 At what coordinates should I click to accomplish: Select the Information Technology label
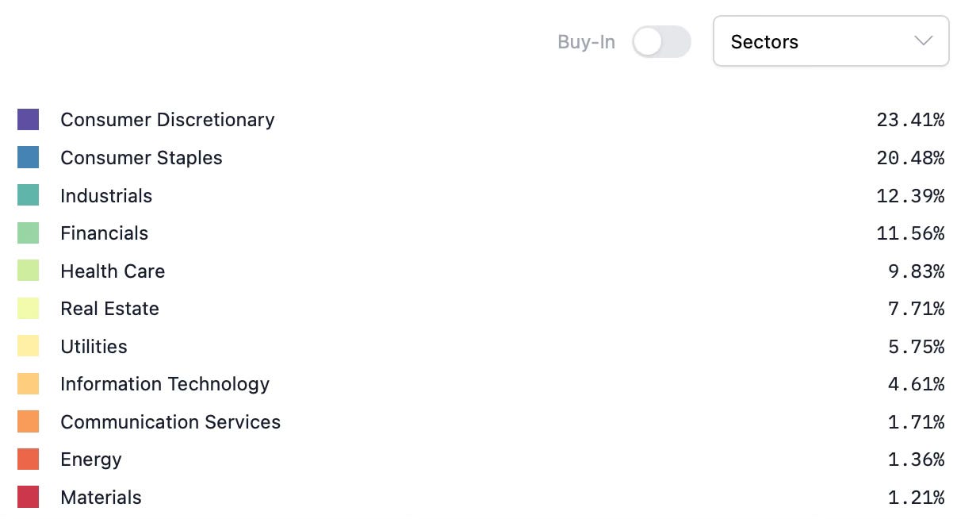click(165, 384)
